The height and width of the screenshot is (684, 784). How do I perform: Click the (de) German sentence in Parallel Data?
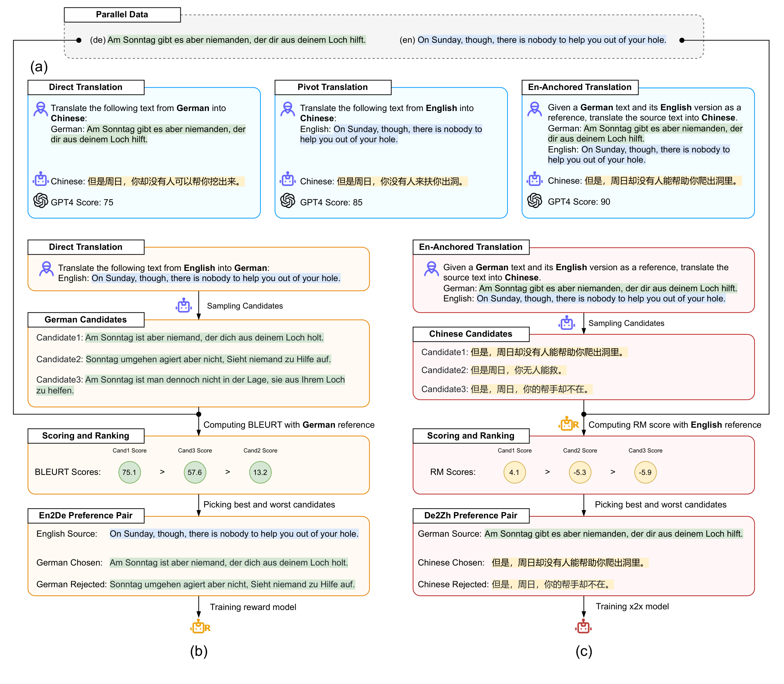pyautogui.click(x=237, y=40)
